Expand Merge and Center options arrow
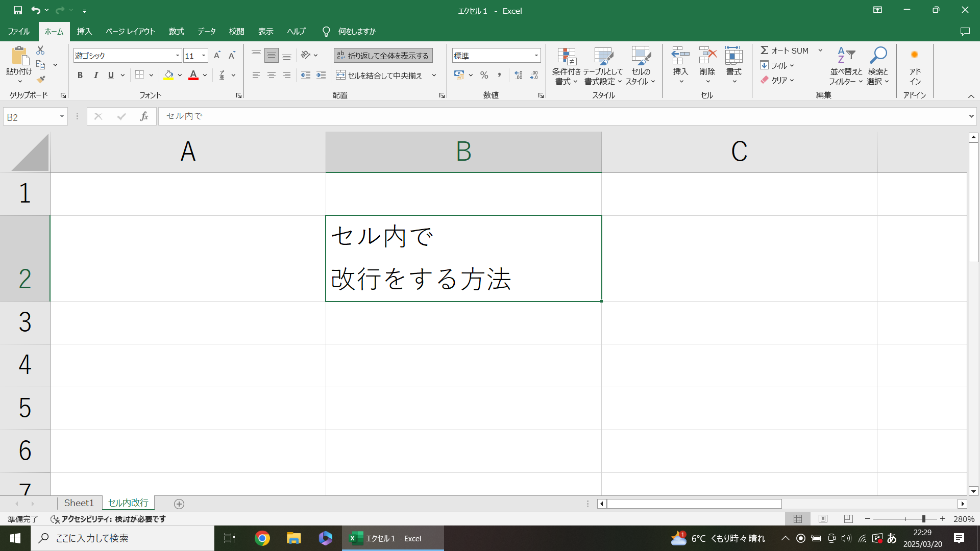Image resolution: width=980 pixels, height=551 pixels. pos(434,75)
